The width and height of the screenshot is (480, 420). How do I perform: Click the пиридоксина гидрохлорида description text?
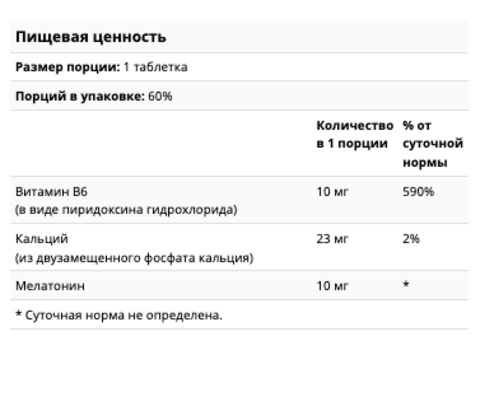coord(150,210)
